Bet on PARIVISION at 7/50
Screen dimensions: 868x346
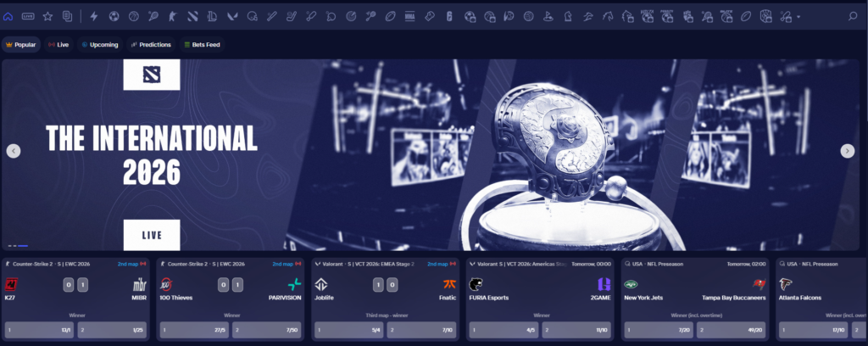click(267, 330)
